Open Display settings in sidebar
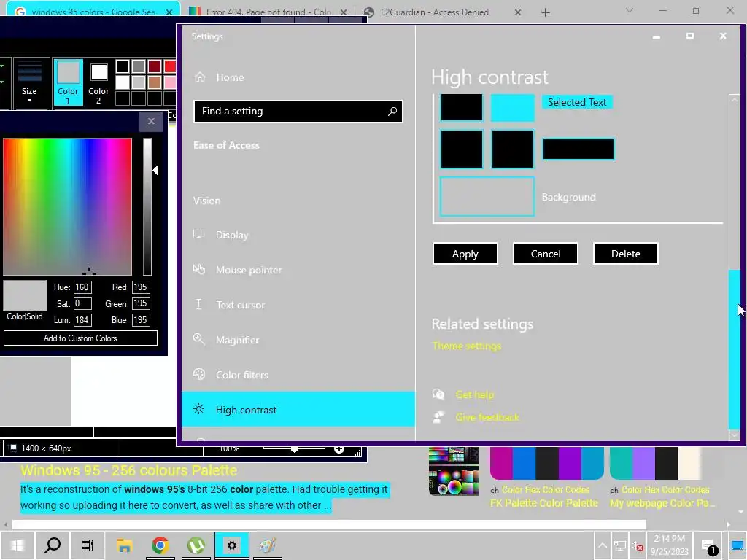This screenshot has height=560, width=747. click(231, 235)
